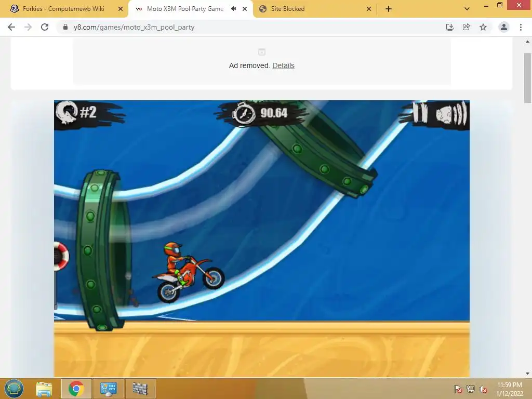Install the page as app icon
Image resolution: width=532 pixels, height=399 pixels.
tap(449, 27)
